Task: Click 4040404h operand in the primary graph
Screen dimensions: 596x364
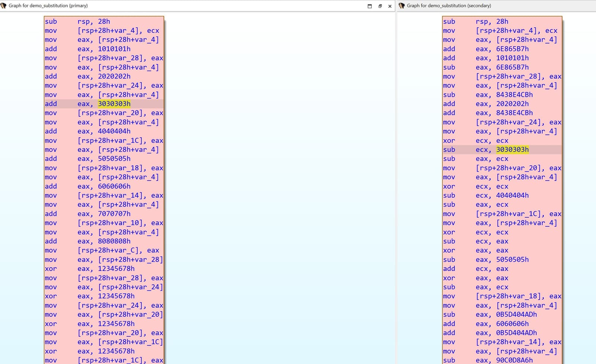Action: [114, 131]
